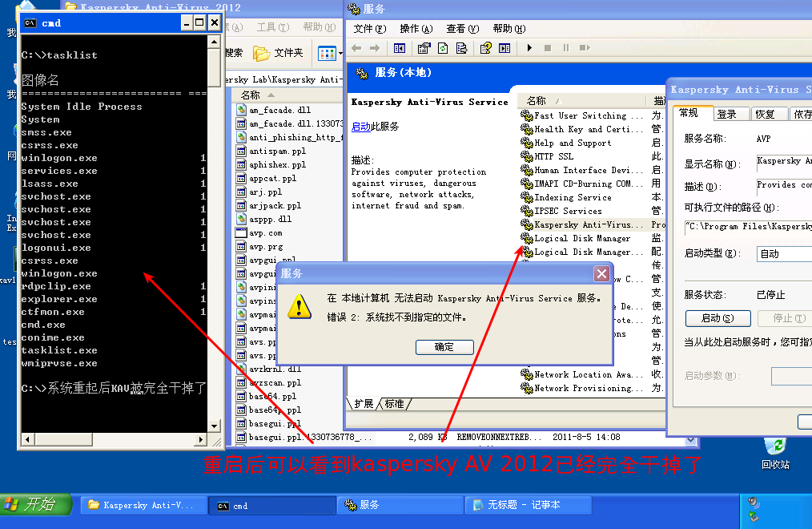Switch to Standard tab at Services bottom
The image size is (812, 529).
[x=395, y=404]
